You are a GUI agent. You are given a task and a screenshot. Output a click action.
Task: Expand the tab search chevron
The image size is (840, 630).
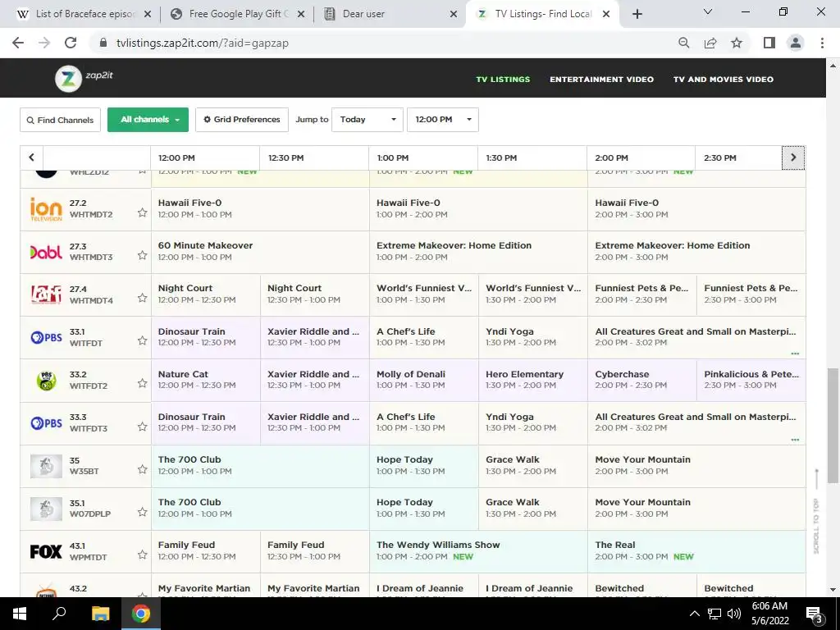pos(708,11)
